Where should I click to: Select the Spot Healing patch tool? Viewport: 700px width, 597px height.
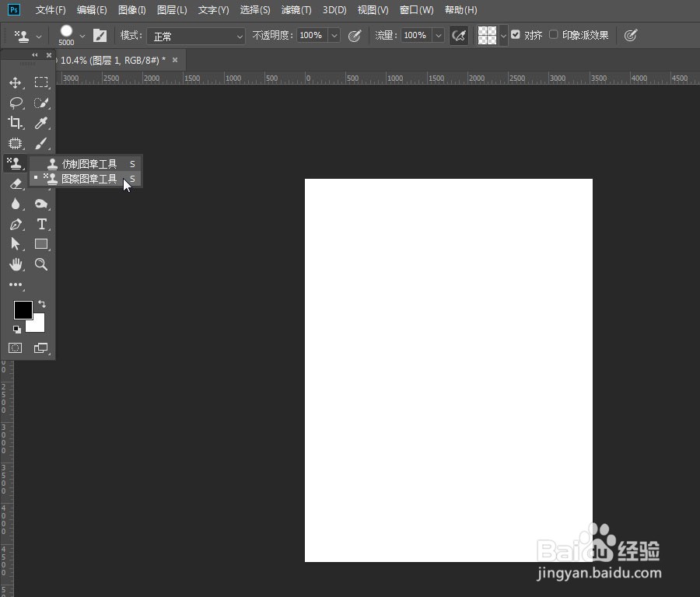[x=16, y=143]
